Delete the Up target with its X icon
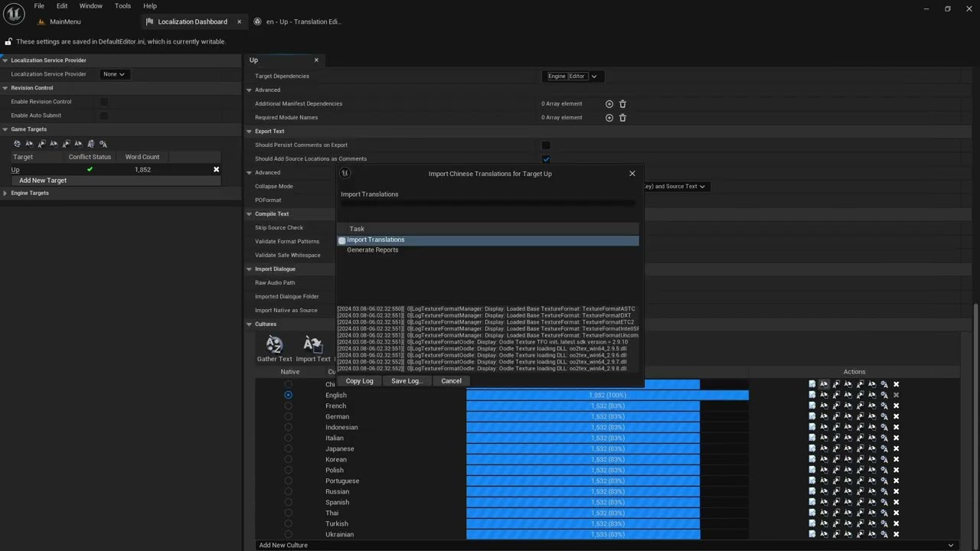Screen dimensions: 980x551 pos(216,169)
